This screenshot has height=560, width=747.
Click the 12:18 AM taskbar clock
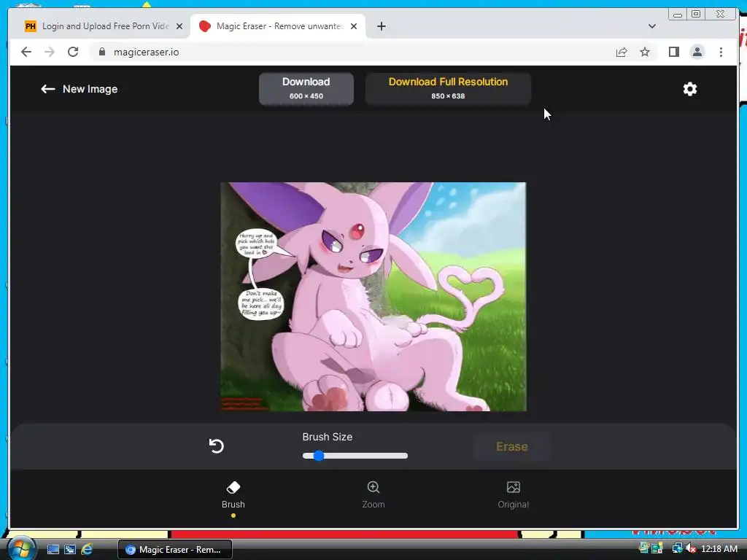719,549
